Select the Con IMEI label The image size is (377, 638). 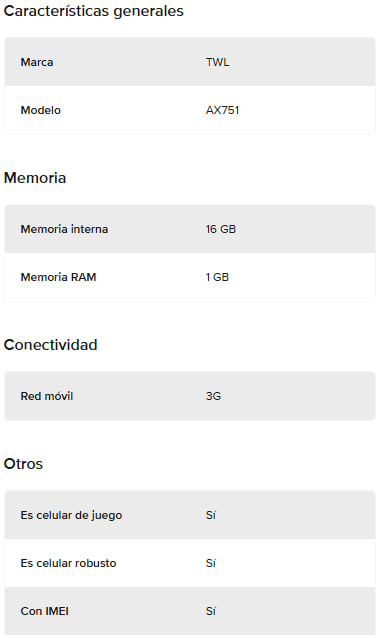45,611
